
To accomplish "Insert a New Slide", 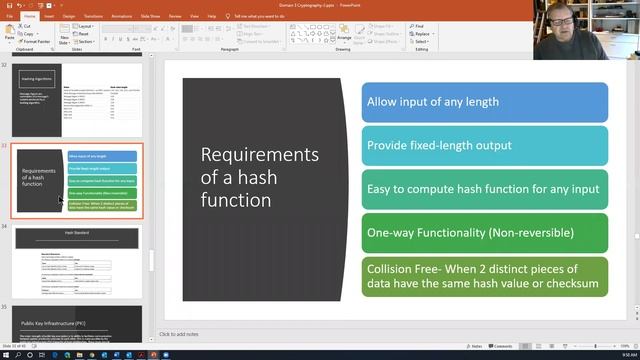I will pyautogui.click(x=64, y=35).
